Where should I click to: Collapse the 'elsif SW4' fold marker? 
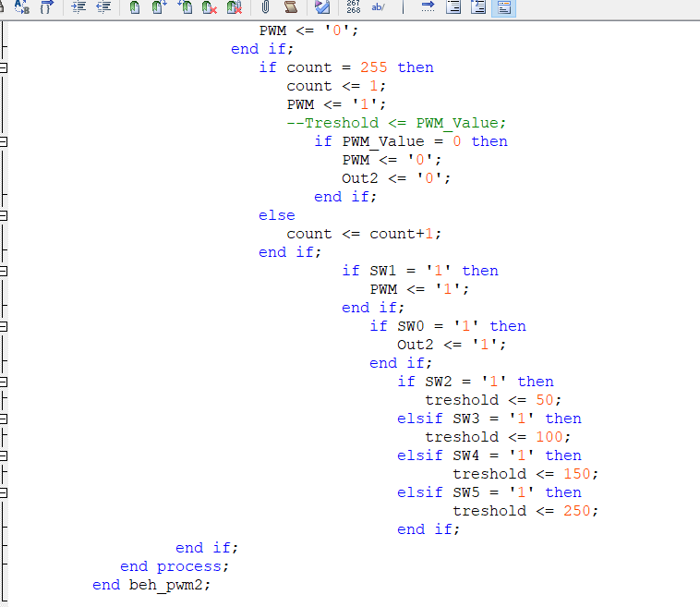coord(3,456)
